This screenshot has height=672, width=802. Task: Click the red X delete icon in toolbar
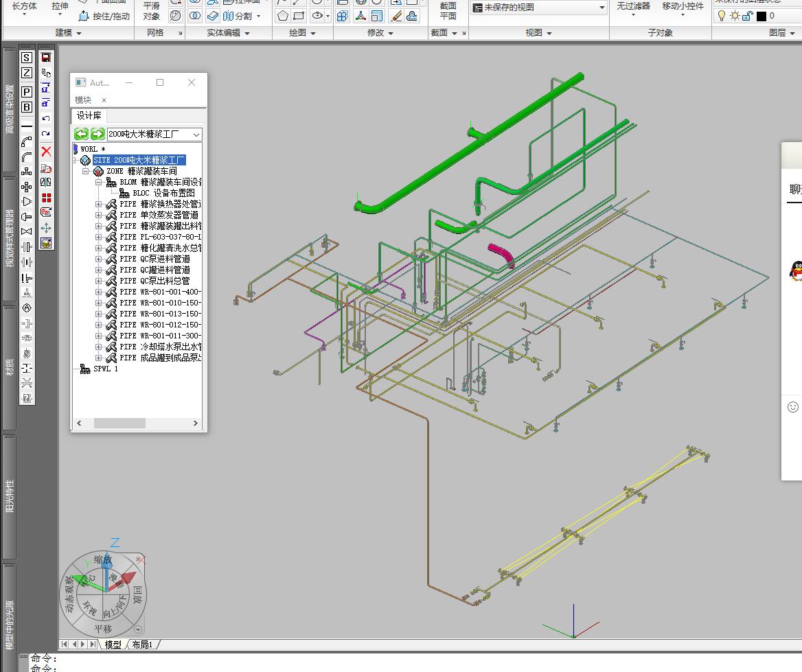[x=46, y=152]
